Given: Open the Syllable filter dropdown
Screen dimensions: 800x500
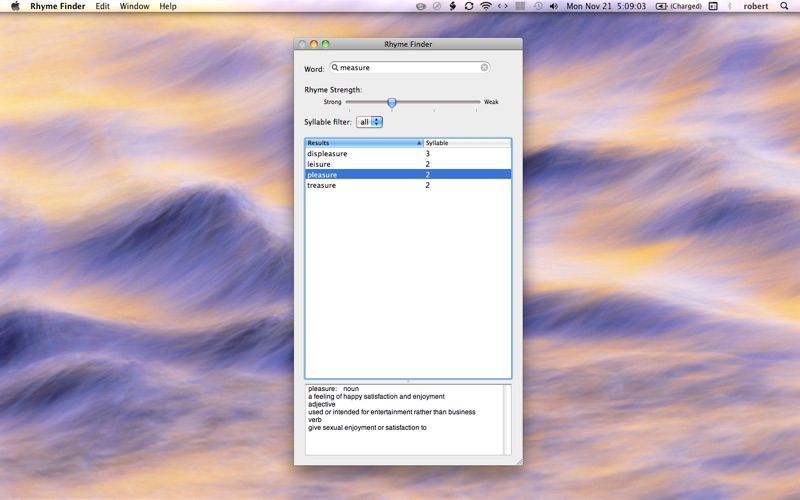Looking at the screenshot, I should pos(369,122).
